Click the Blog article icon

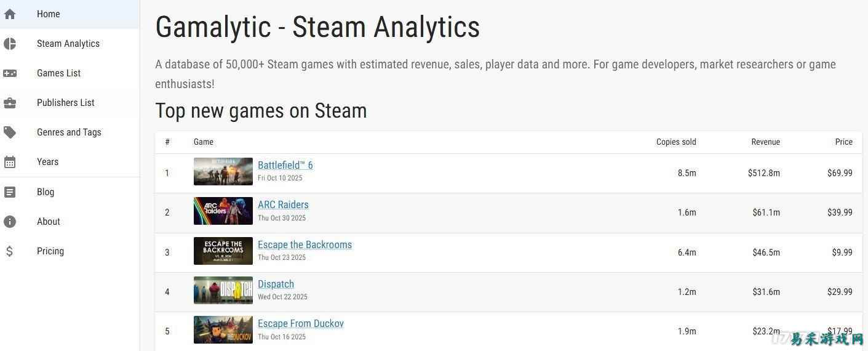(x=10, y=192)
